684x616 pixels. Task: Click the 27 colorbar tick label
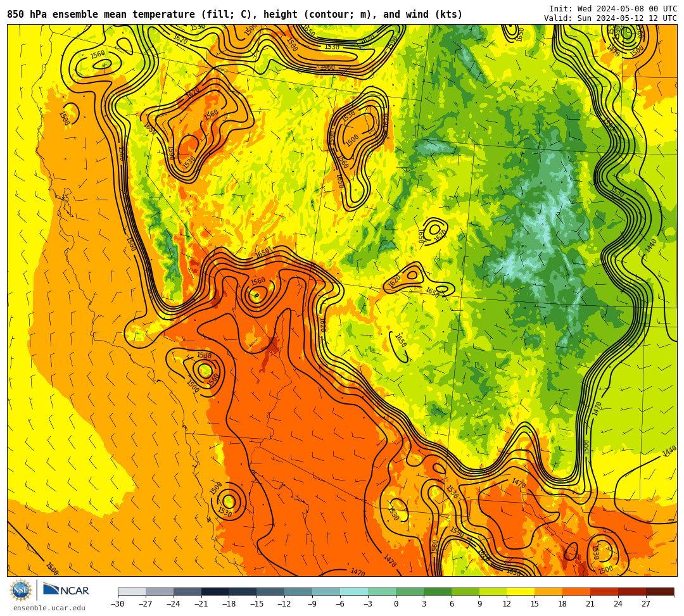tap(646, 604)
